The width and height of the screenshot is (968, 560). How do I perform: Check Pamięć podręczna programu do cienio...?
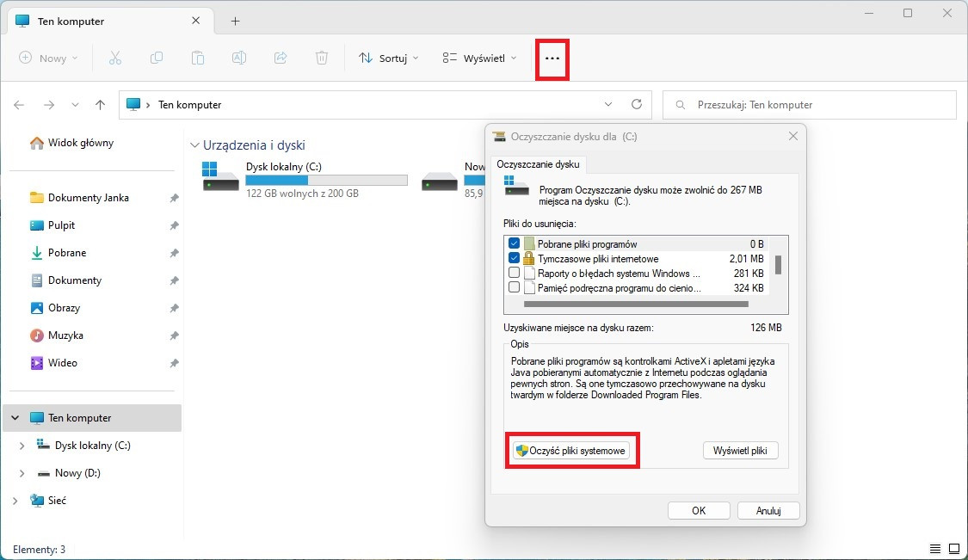tap(514, 287)
